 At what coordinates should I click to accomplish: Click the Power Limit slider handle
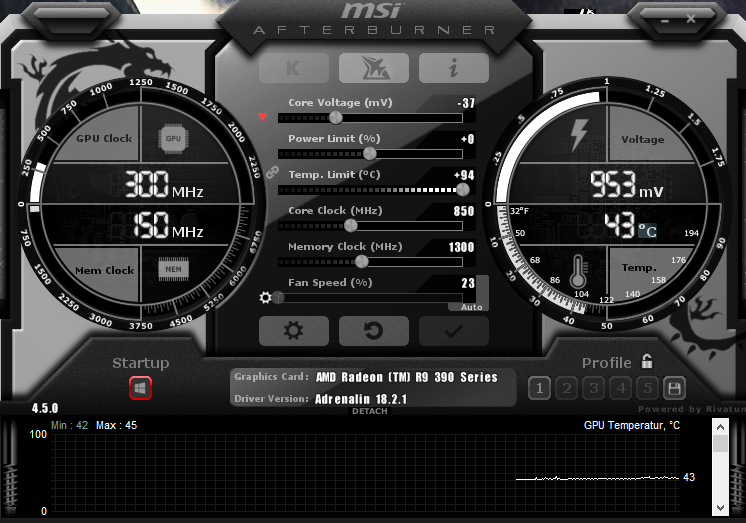pos(370,154)
